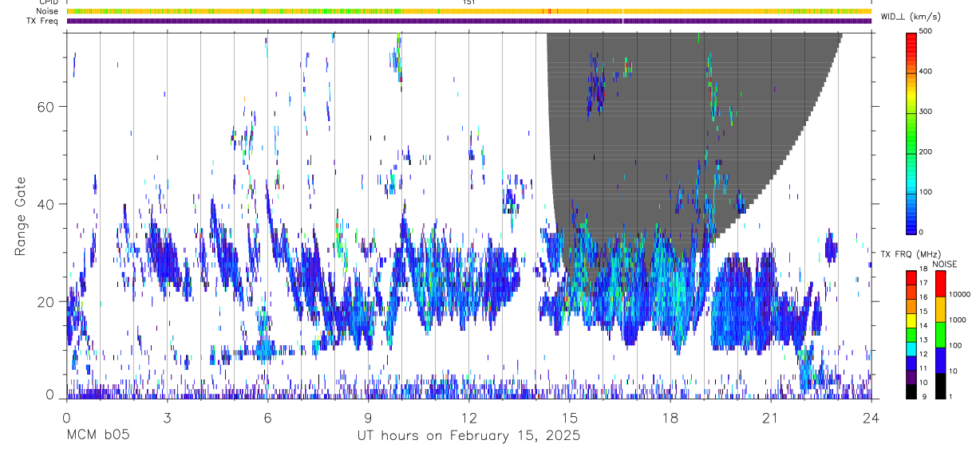The height and width of the screenshot is (452, 980).
Task: Click the 400 label on width color bar
Action: pyautogui.click(x=925, y=72)
